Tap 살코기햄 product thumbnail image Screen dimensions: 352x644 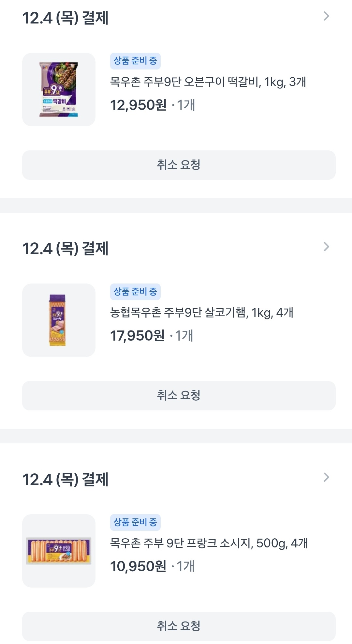pos(59,320)
